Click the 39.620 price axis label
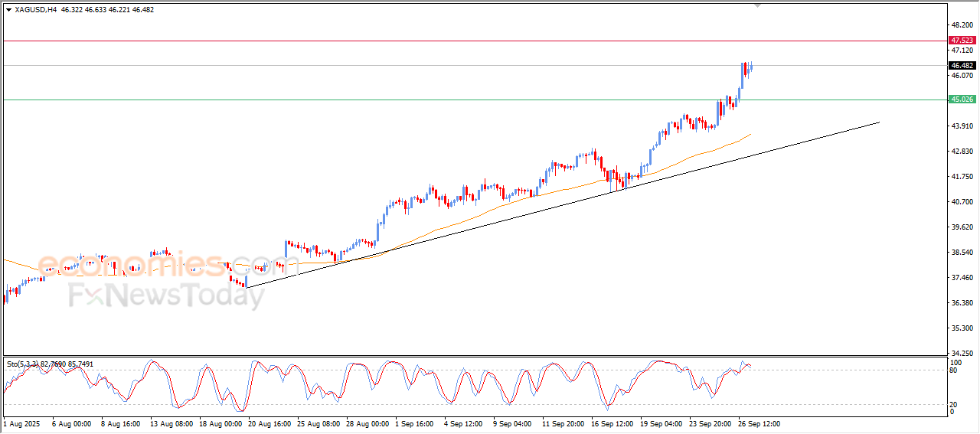 [962, 227]
